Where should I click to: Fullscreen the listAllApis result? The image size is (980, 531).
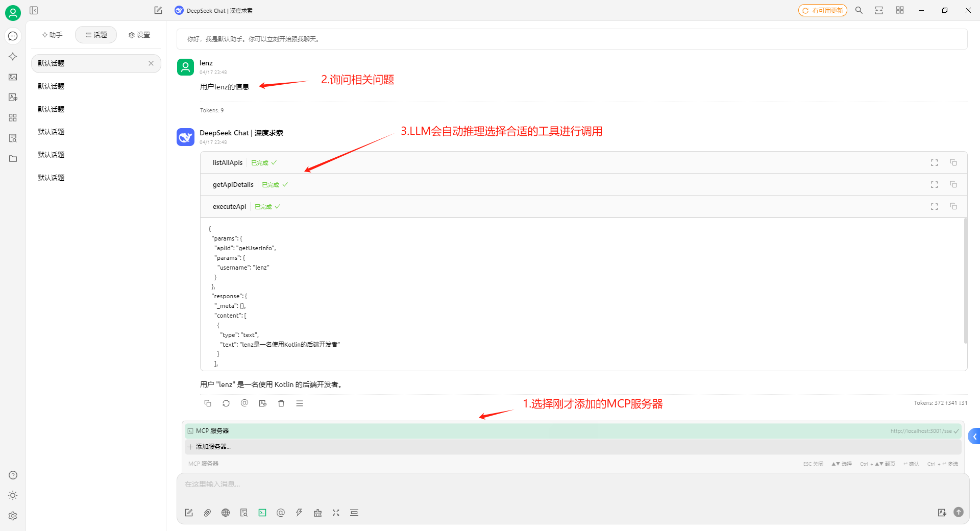934,162
